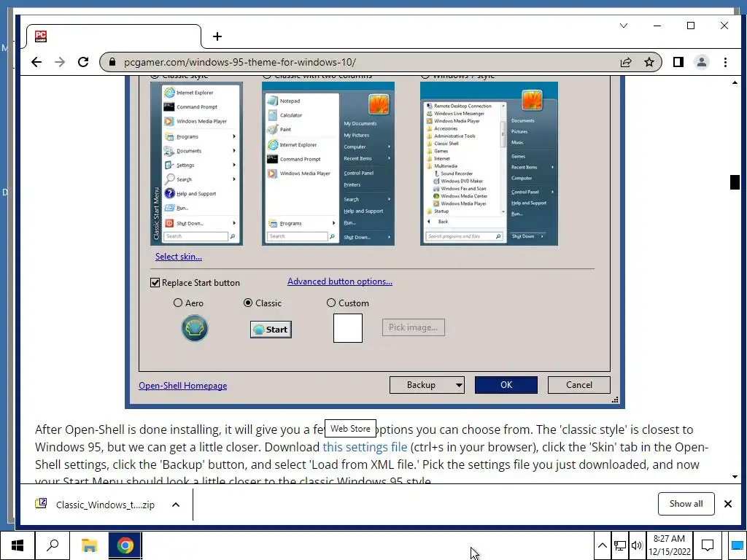Click the Classic style menu preview

[x=196, y=164]
